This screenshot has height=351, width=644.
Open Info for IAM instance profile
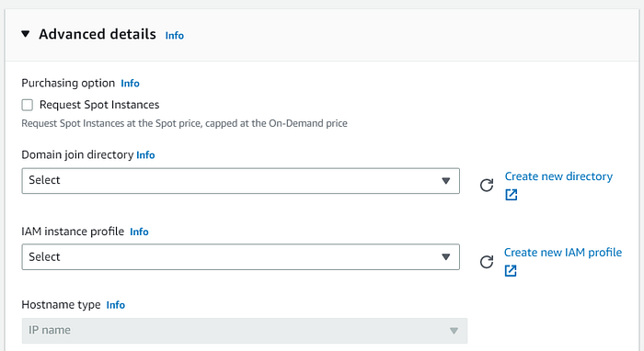[139, 232]
